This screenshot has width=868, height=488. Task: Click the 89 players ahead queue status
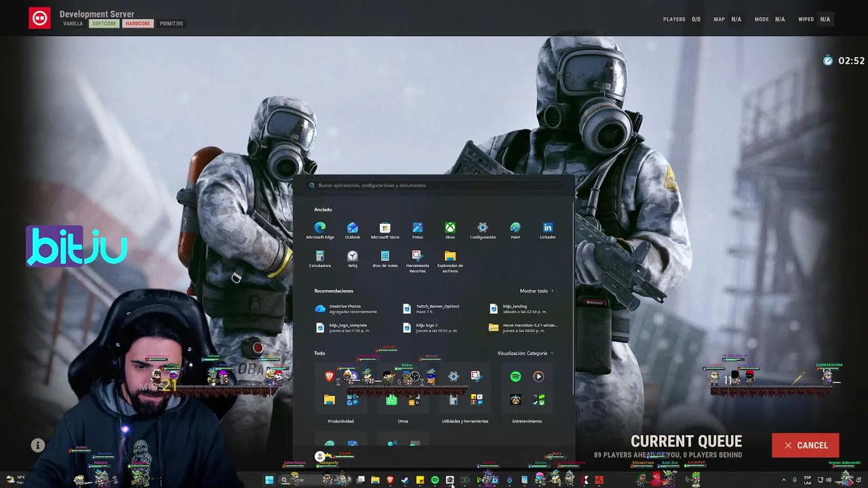[x=668, y=455]
